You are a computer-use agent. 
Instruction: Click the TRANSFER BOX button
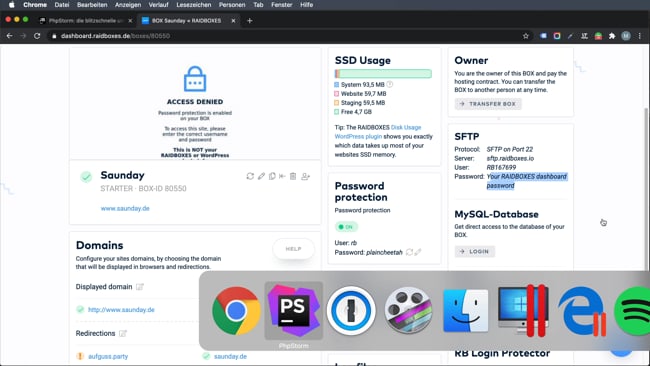point(488,104)
